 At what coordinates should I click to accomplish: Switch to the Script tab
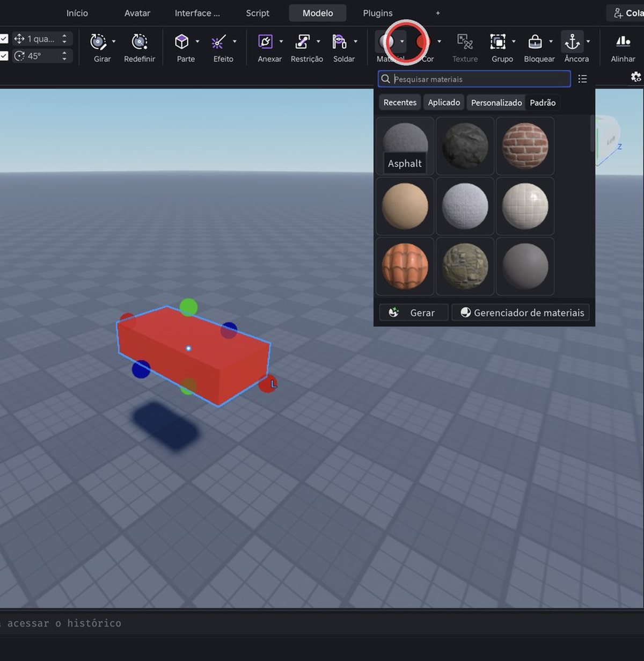pos(258,13)
